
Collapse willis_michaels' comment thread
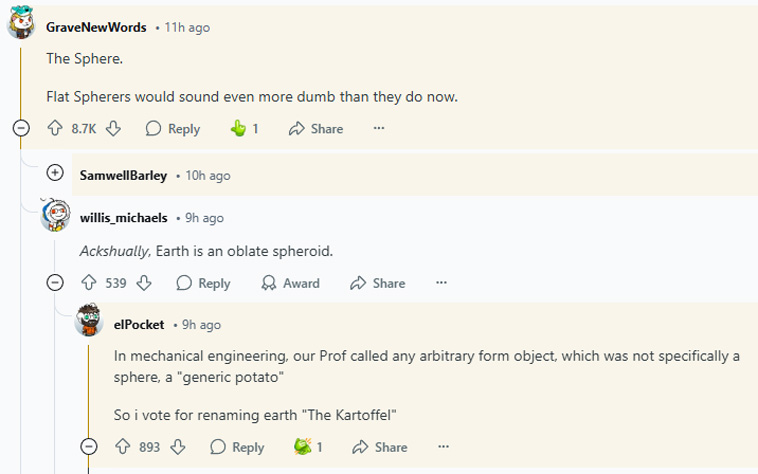pos(55,282)
